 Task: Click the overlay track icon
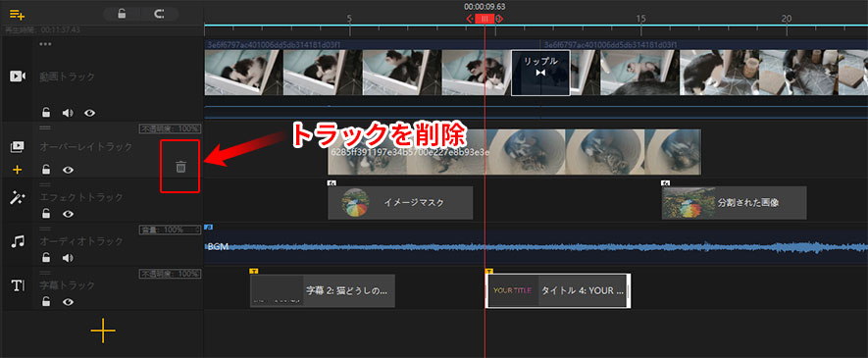click(x=17, y=146)
